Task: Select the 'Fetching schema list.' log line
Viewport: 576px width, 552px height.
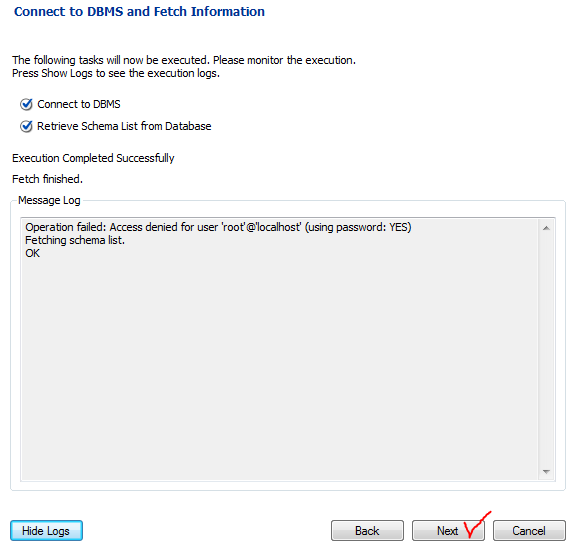Action: click(75, 241)
